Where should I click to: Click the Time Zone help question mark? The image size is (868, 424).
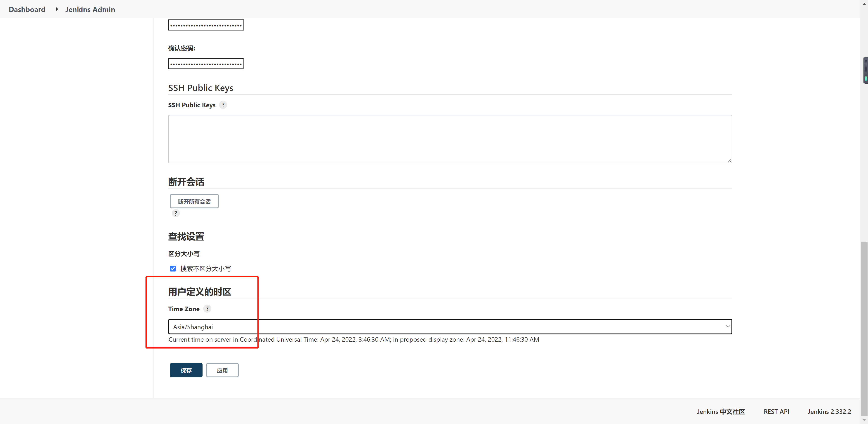tap(207, 309)
